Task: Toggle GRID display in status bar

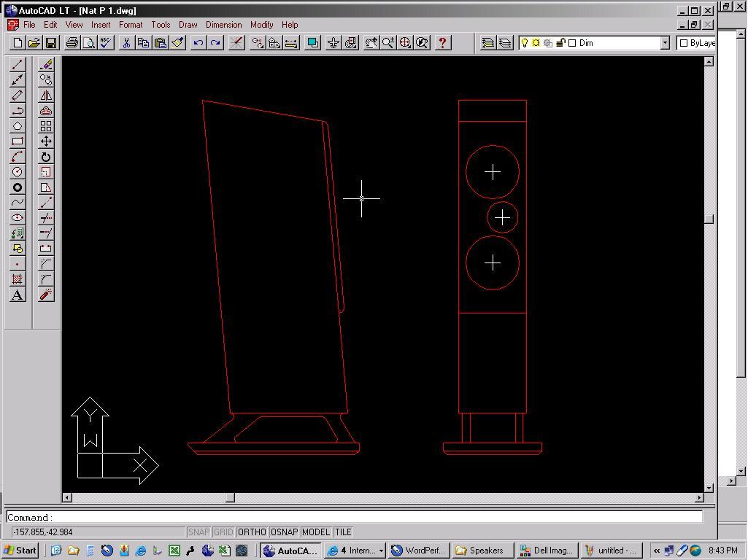Action: tap(223, 532)
